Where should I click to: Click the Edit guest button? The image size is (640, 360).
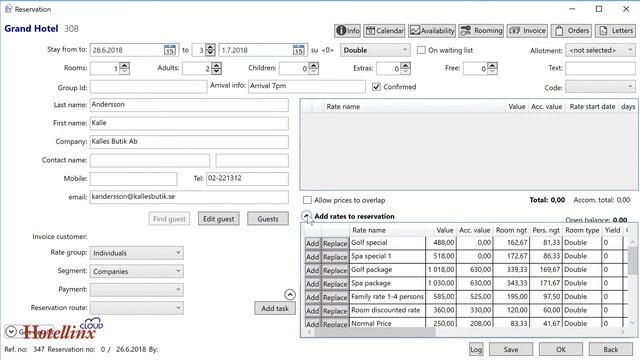point(219,219)
